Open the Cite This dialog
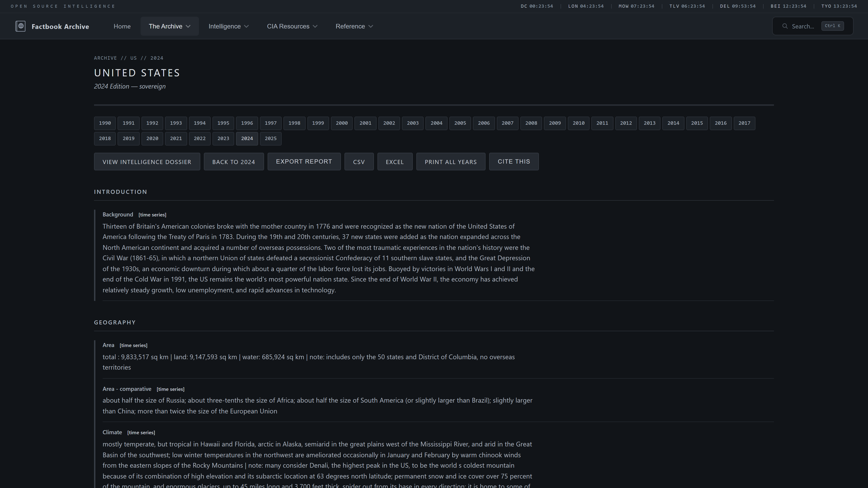Screen dimensions: 868x488 click(x=514, y=162)
